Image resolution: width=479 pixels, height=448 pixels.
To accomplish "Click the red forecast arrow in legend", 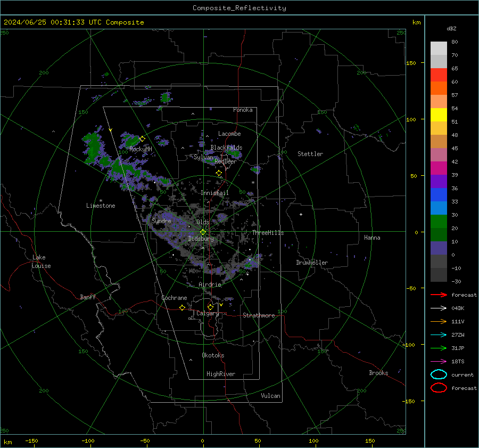I will [439, 295].
